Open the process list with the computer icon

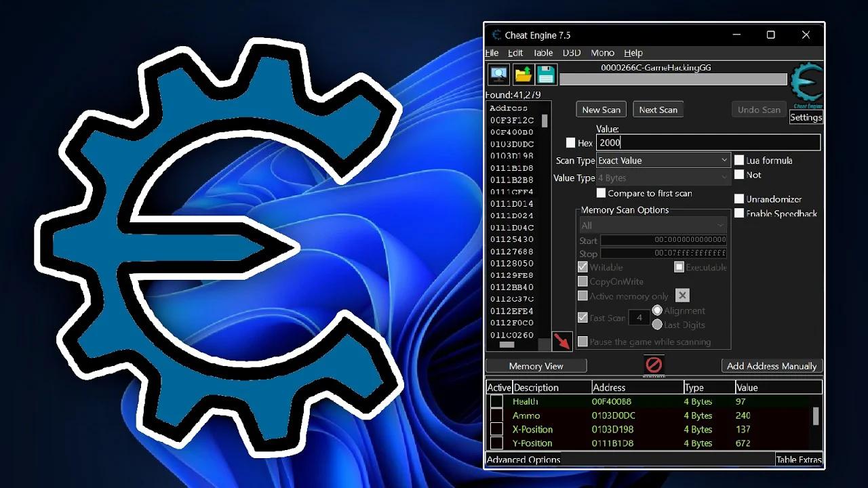[x=498, y=75]
